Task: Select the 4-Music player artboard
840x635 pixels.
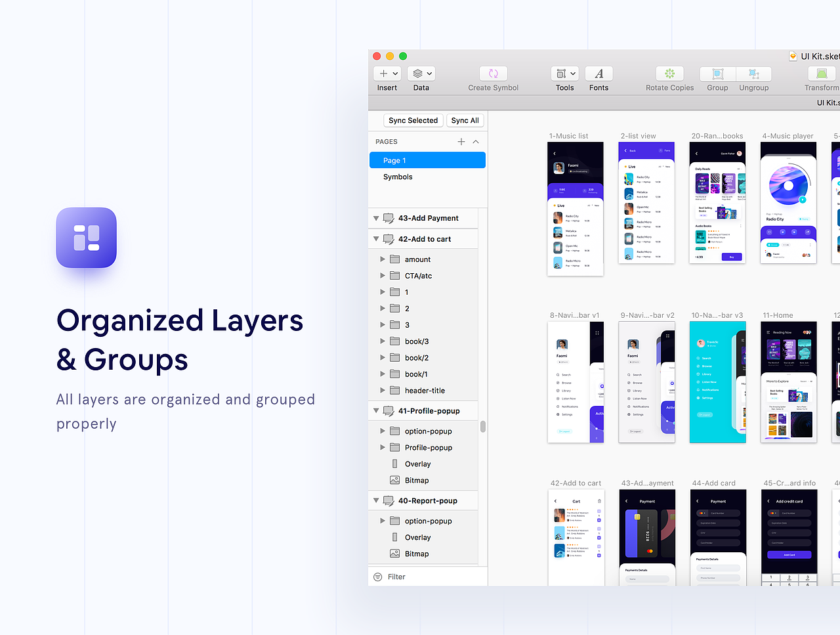Action: [788, 203]
